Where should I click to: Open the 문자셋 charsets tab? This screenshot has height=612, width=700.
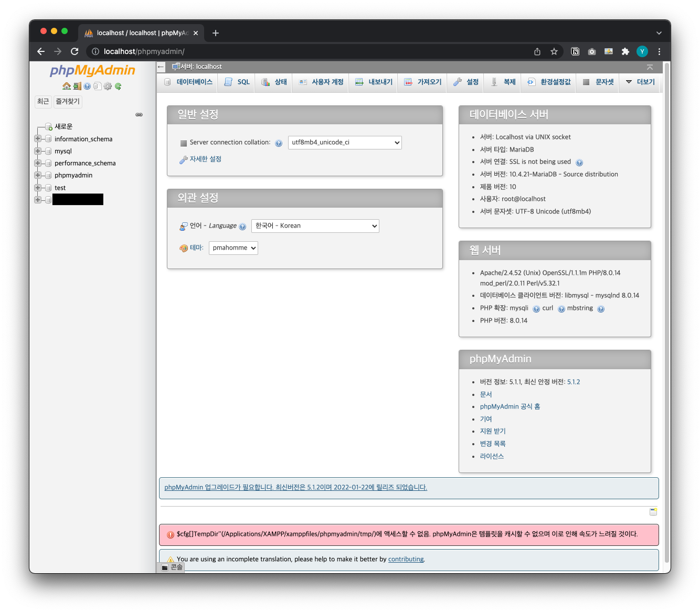click(x=598, y=82)
